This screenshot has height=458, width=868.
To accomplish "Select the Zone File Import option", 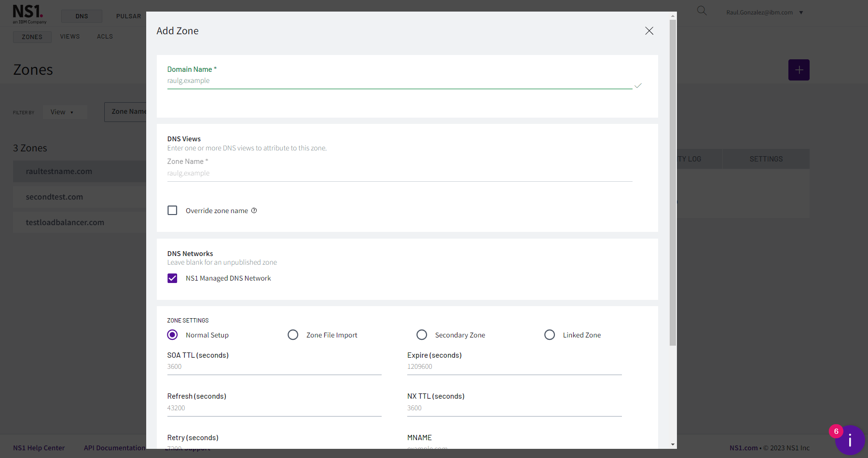I will (293, 335).
